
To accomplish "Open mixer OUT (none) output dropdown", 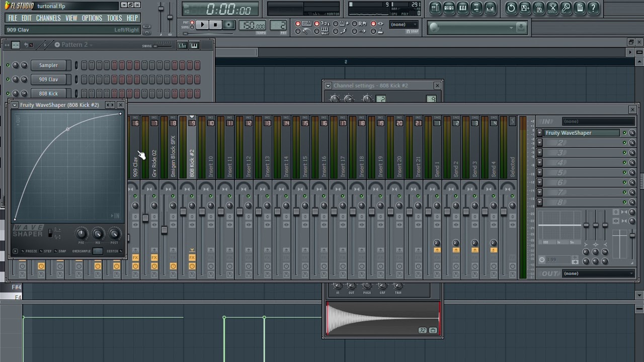I will coord(598,274).
